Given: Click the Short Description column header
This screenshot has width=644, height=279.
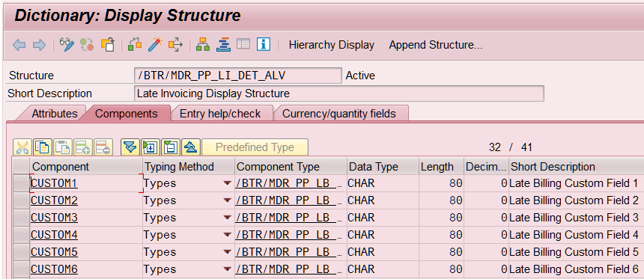Looking at the screenshot, I should [x=577, y=167].
